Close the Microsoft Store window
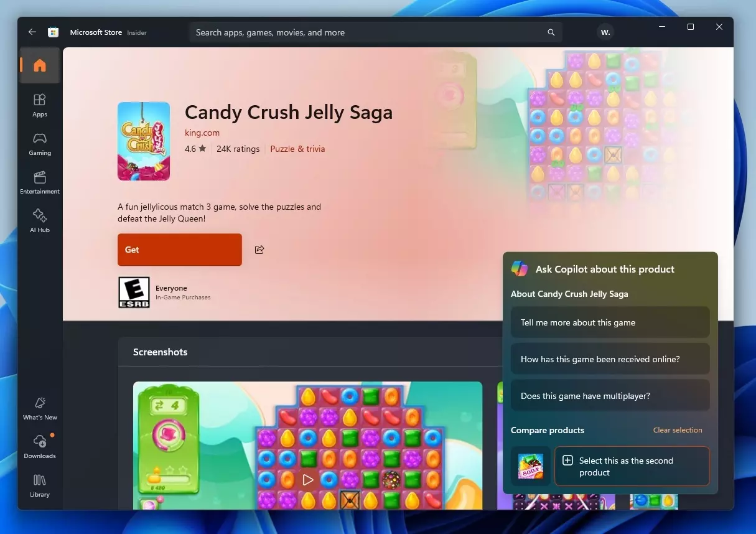The height and width of the screenshot is (534, 756). coord(719,27)
